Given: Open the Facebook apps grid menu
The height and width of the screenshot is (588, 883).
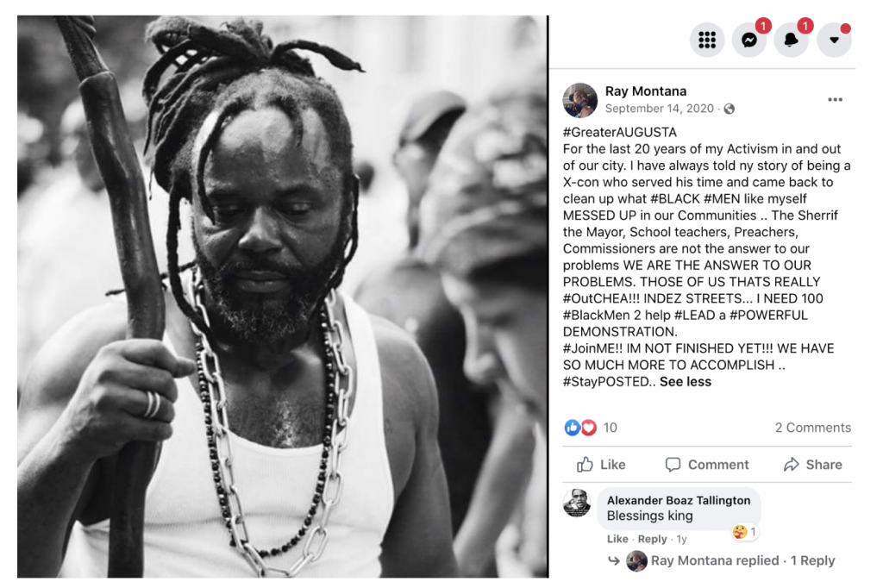Looking at the screenshot, I should click(x=707, y=40).
